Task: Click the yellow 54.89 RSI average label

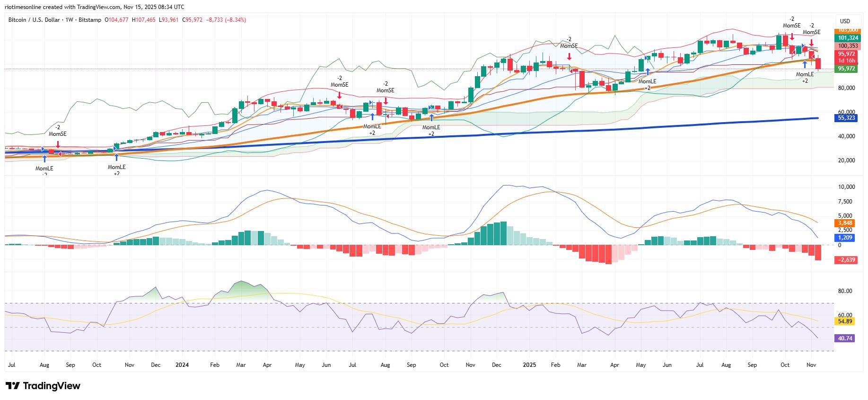Action: pyautogui.click(x=845, y=321)
